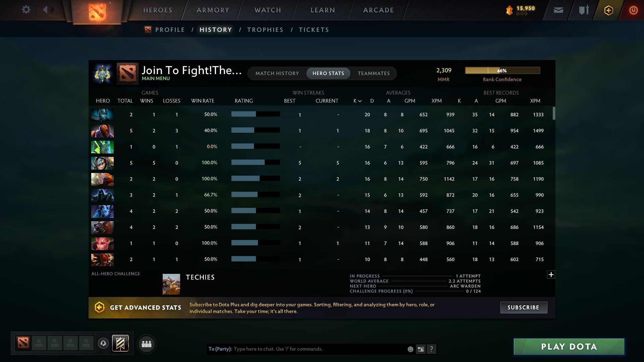Screen dimensions: 644x362
Task: Open the team finder group icon
Action: click(146, 344)
